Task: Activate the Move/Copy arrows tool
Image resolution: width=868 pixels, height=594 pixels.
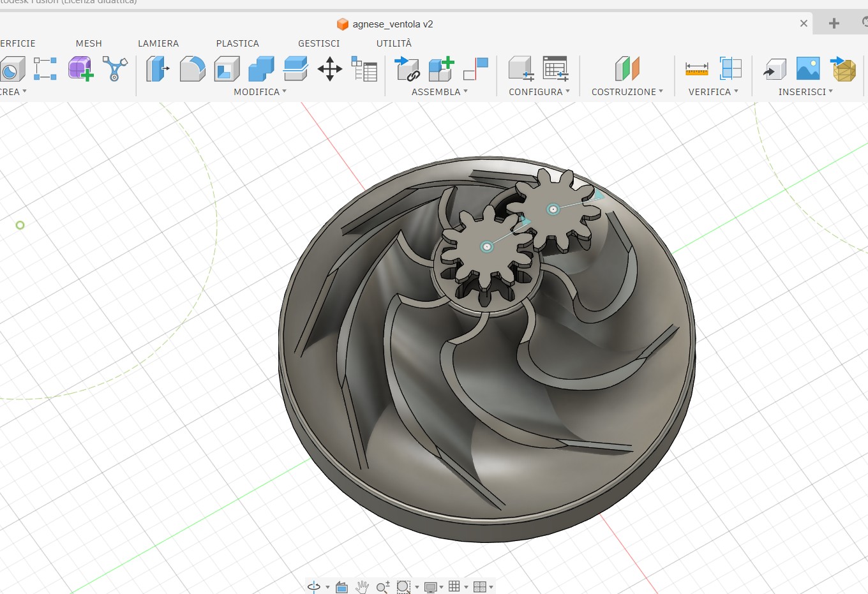Action: 329,69
